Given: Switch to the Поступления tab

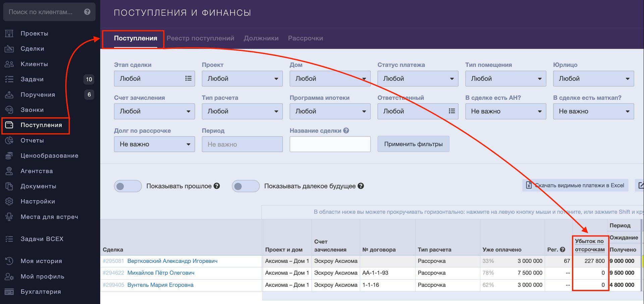Looking at the screenshot, I should coord(136,38).
